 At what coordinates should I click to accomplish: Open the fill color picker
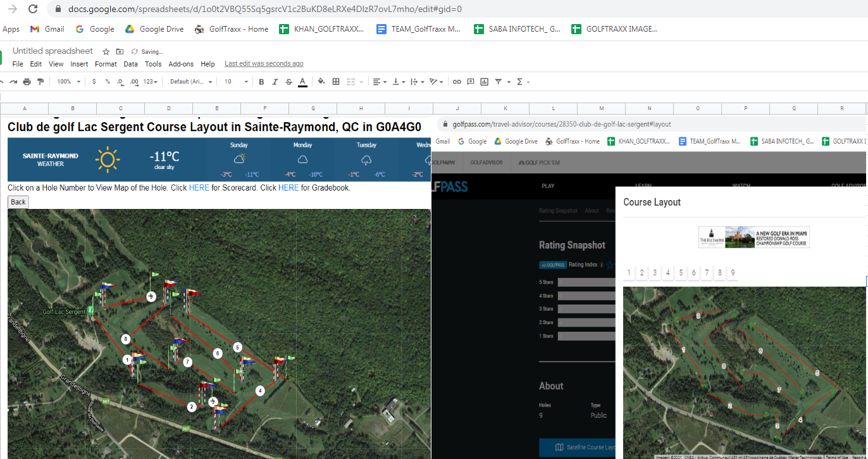pyautogui.click(x=321, y=82)
